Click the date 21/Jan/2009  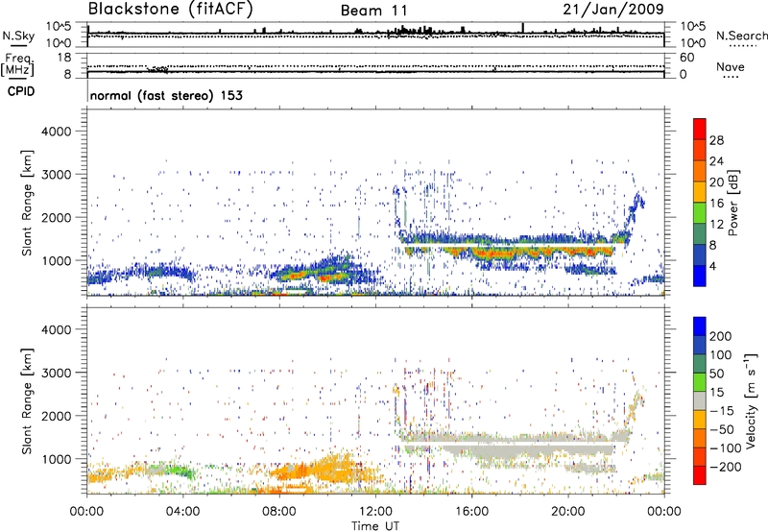click(x=613, y=10)
